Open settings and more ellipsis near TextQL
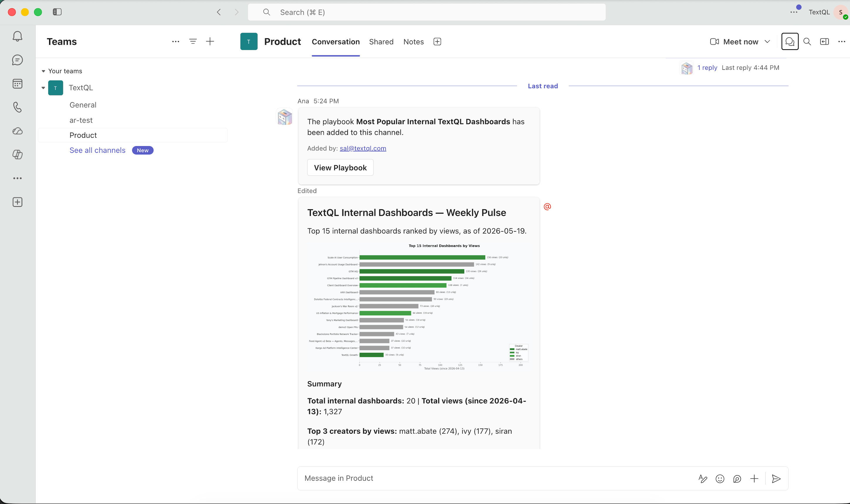Viewport: 850px width, 504px height. (x=794, y=12)
